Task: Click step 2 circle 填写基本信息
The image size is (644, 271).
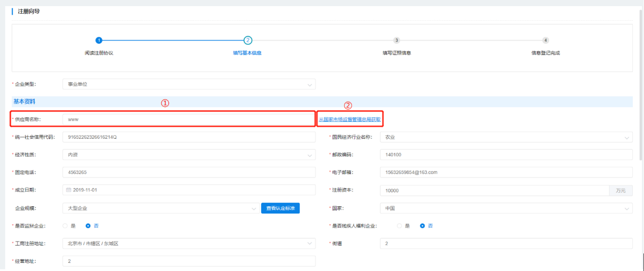Action: (x=247, y=40)
